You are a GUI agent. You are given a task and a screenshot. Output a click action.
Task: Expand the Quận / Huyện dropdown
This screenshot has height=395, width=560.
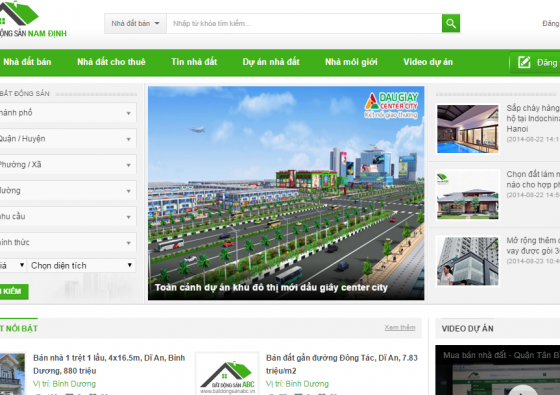click(68, 139)
